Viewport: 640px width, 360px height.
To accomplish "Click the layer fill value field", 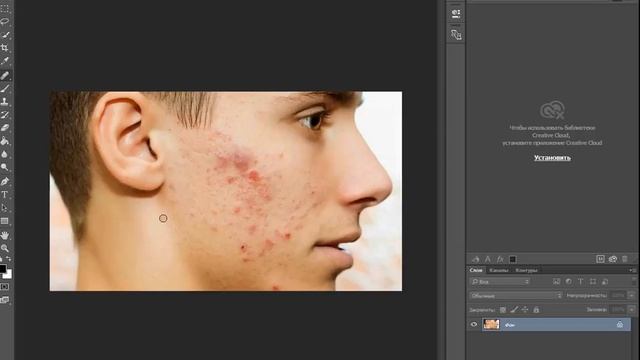I will tap(618, 310).
